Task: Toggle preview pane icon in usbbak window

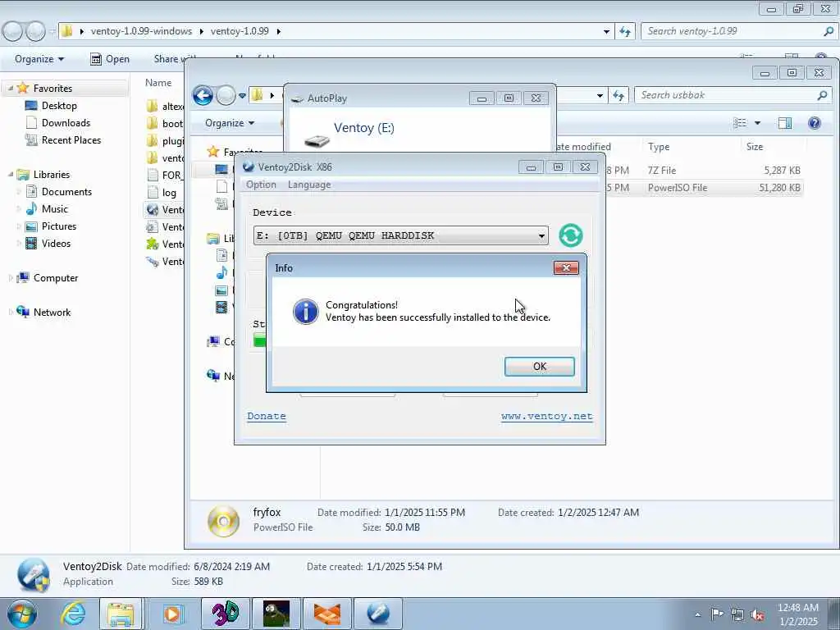Action: coord(785,123)
